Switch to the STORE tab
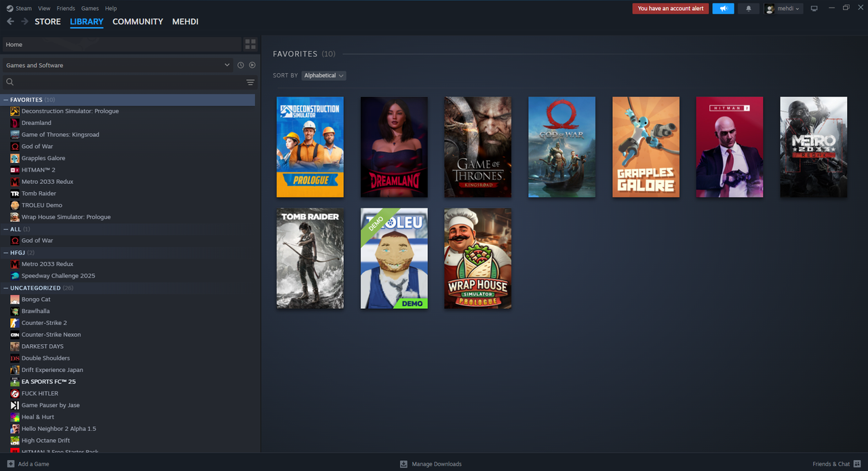868x471 pixels. click(x=47, y=22)
